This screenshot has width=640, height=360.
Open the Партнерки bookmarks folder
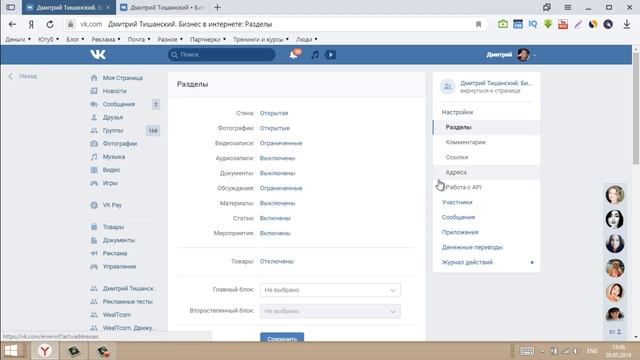[208, 39]
